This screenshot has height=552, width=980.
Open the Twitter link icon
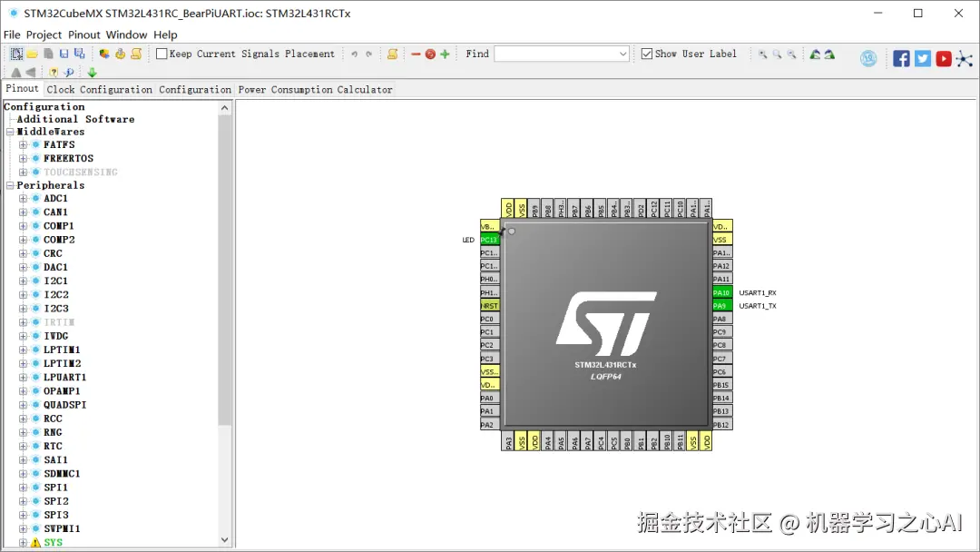pyautogui.click(x=923, y=59)
